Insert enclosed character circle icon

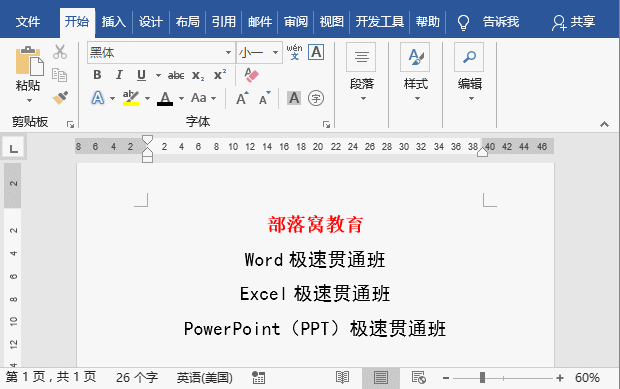316,98
